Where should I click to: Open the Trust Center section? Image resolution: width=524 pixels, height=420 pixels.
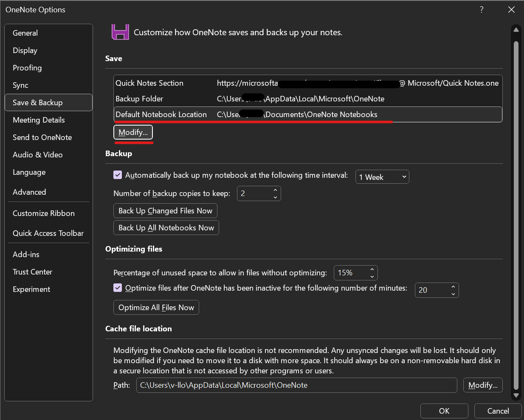point(32,272)
